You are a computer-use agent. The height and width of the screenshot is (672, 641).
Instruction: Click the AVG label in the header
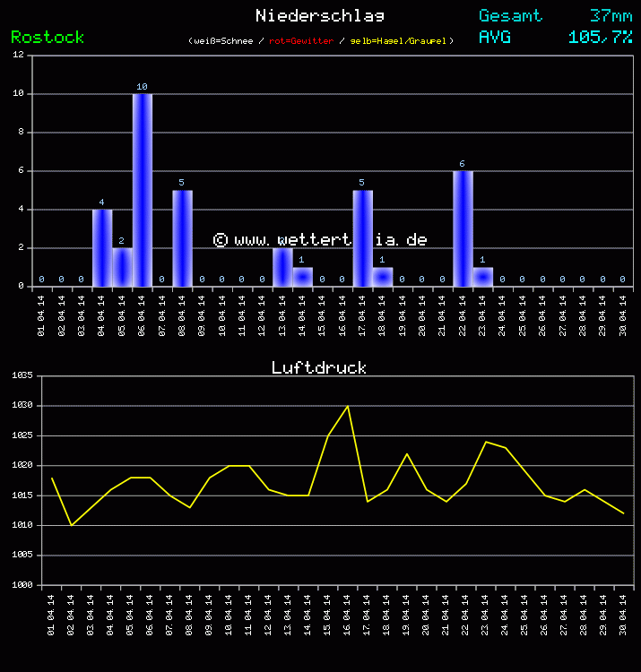point(495,37)
